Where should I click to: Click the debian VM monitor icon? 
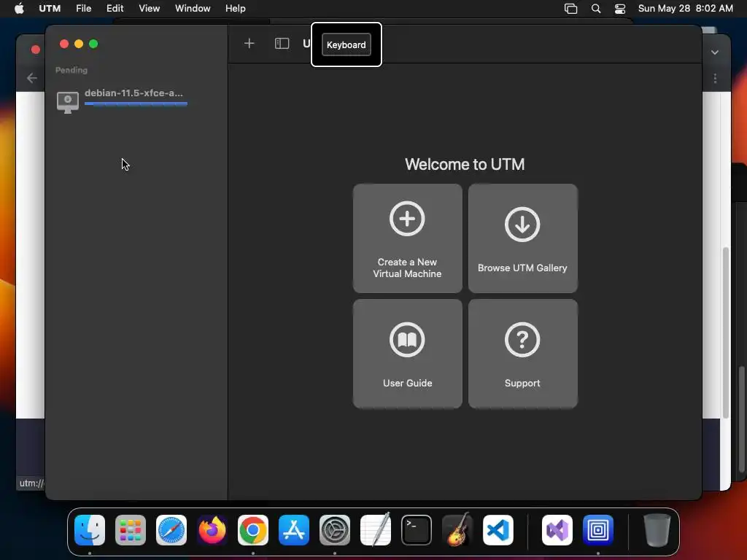(x=68, y=102)
